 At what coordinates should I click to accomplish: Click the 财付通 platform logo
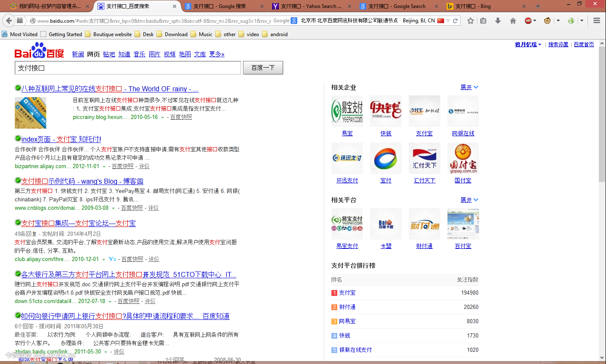[x=424, y=224]
